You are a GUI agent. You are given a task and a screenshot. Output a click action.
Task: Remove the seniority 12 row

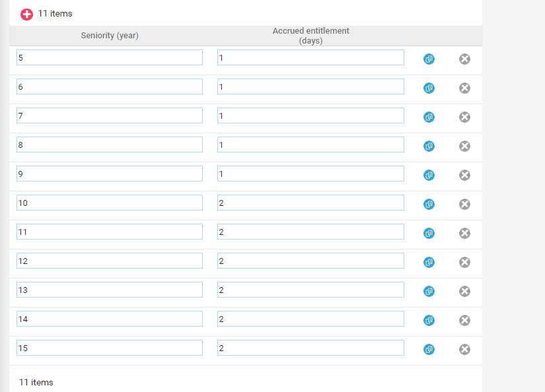pyautogui.click(x=464, y=262)
